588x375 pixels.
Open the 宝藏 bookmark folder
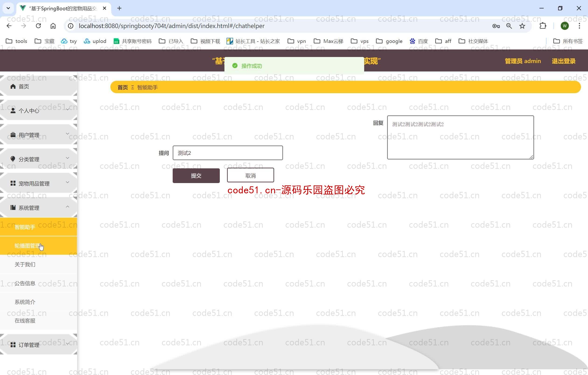[x=44, y=41]
